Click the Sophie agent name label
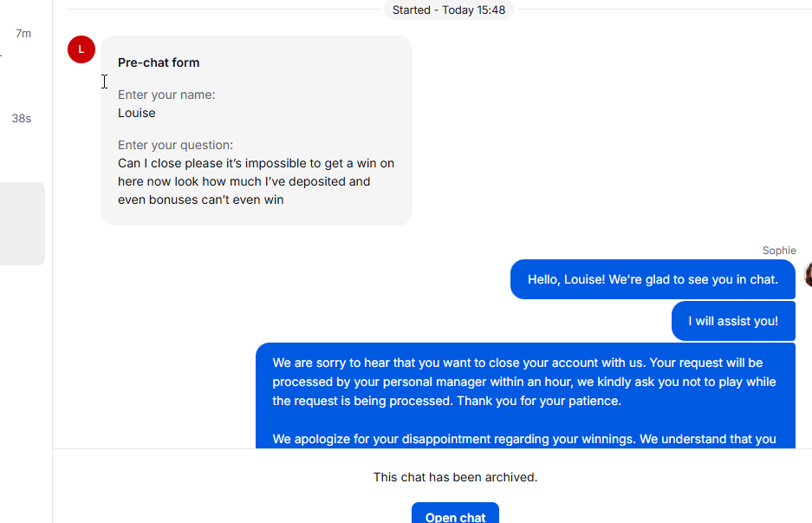The height and width of the screenshot is (523, 812). click(779, 251)
